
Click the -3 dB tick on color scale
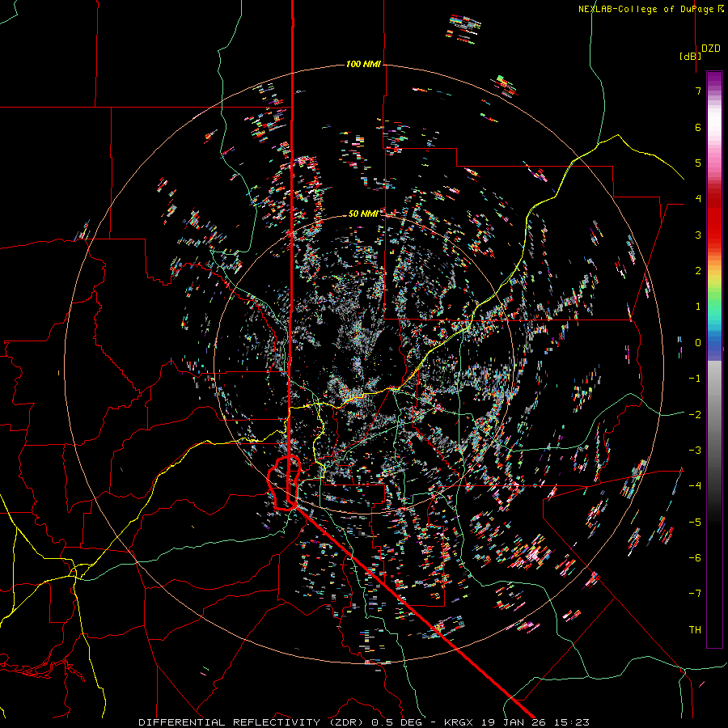pos(695,450)
